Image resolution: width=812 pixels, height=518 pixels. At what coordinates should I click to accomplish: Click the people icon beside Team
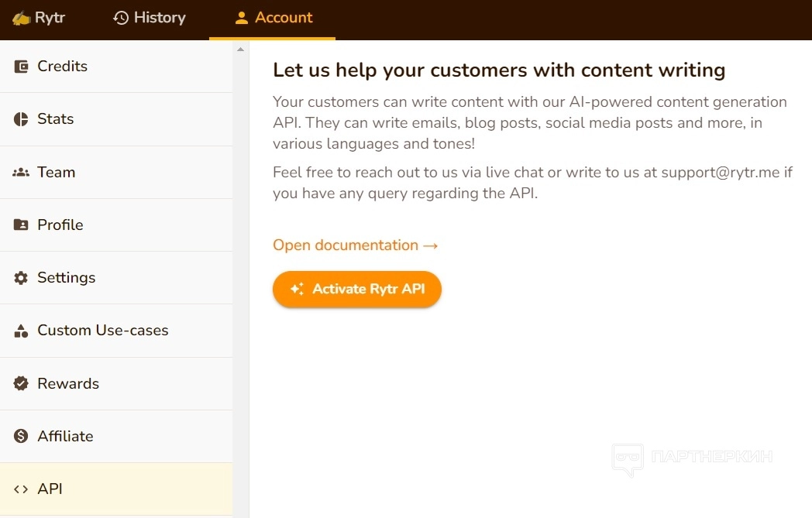pos(21,173)
